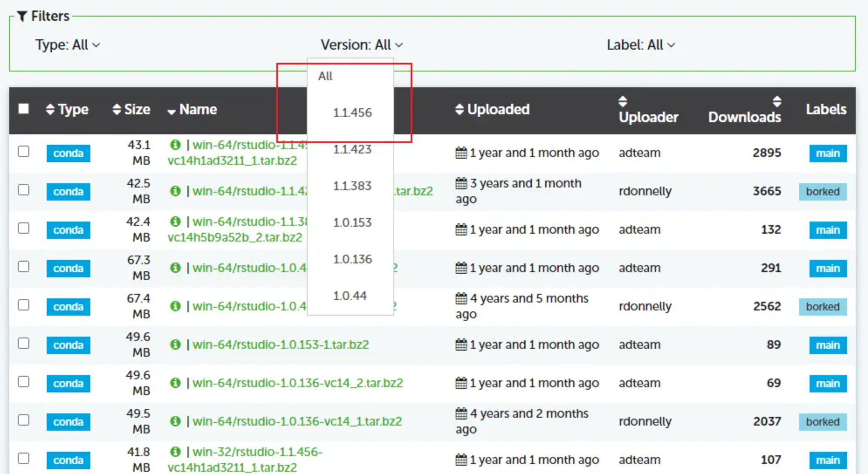Open the Type: All filter dropdown
This screenshot has width=868, height=474.
pos(68,45)
